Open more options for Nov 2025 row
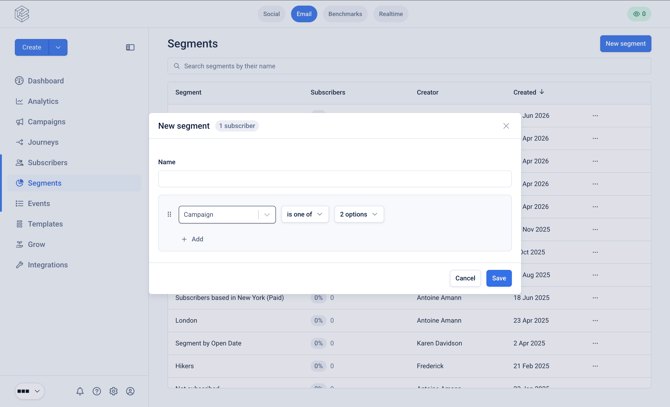Screen dimensions: 670x407 (x=595, y=229)
